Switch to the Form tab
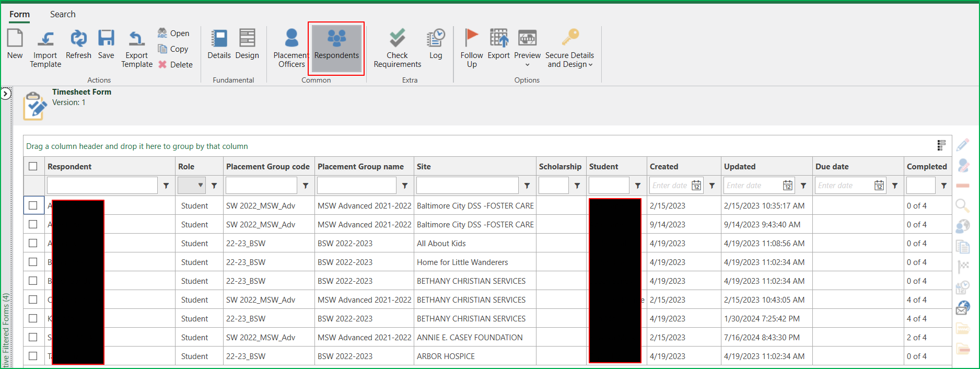The width and height of the screenshot is (980, 369). pos(19,14)
